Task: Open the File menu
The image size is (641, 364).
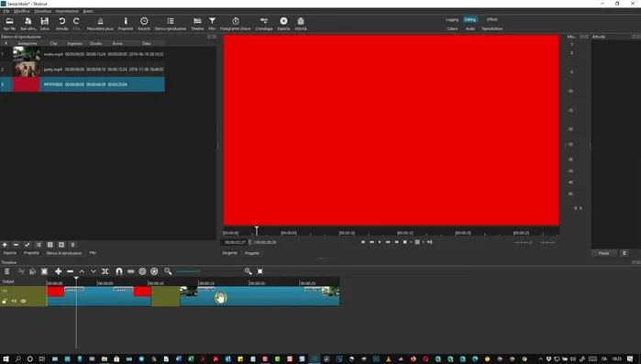Action: (6, 11)
